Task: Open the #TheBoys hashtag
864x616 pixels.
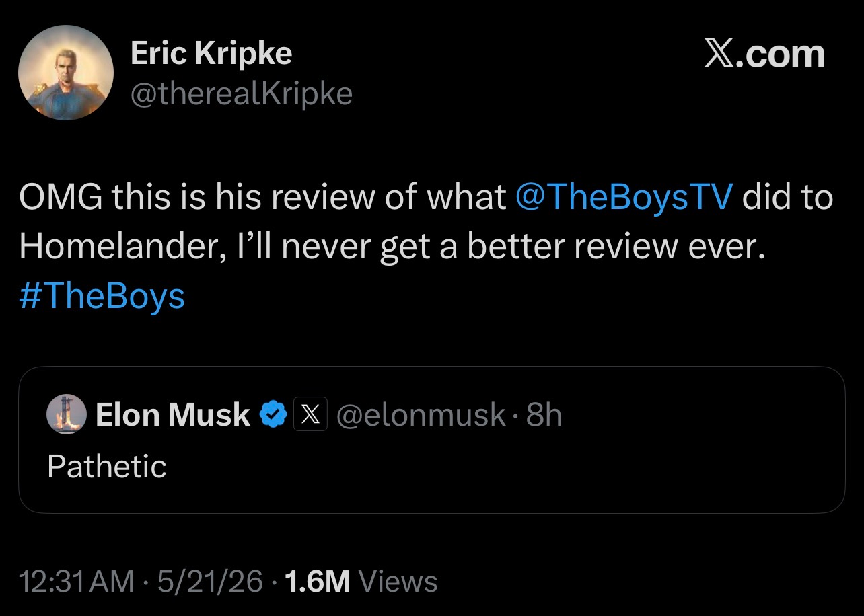Action: (x=102, y=297)
